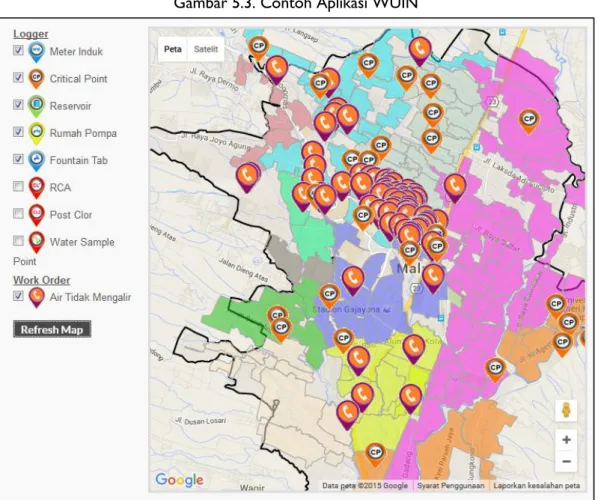Screen dimensions: 598x500
Task: Zoom out the map with minus button
Action: click(566, 461)
